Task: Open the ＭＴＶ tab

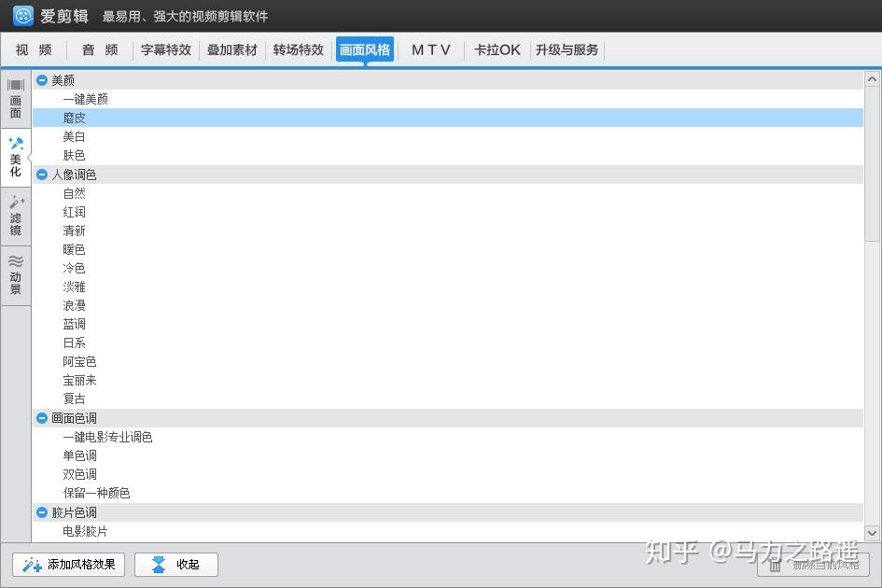Action: (x=430, y=49)
